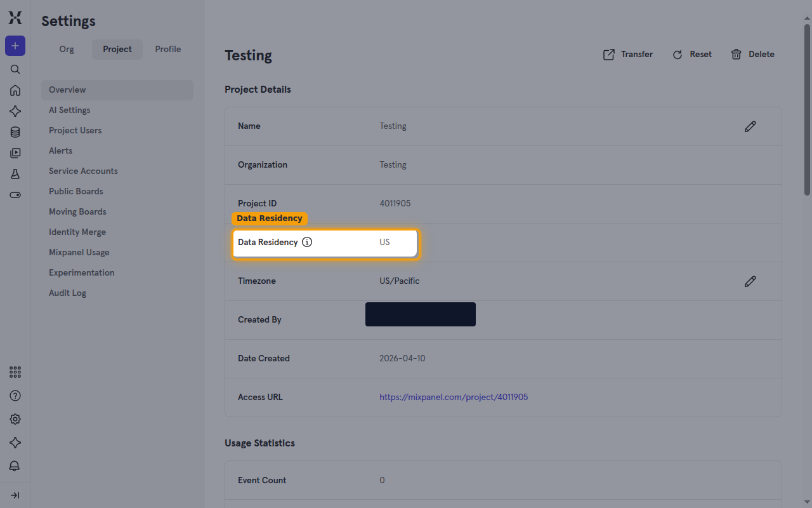Click the sparkle icon below the Home icon
812x508 pixels.
coord(15,111)
